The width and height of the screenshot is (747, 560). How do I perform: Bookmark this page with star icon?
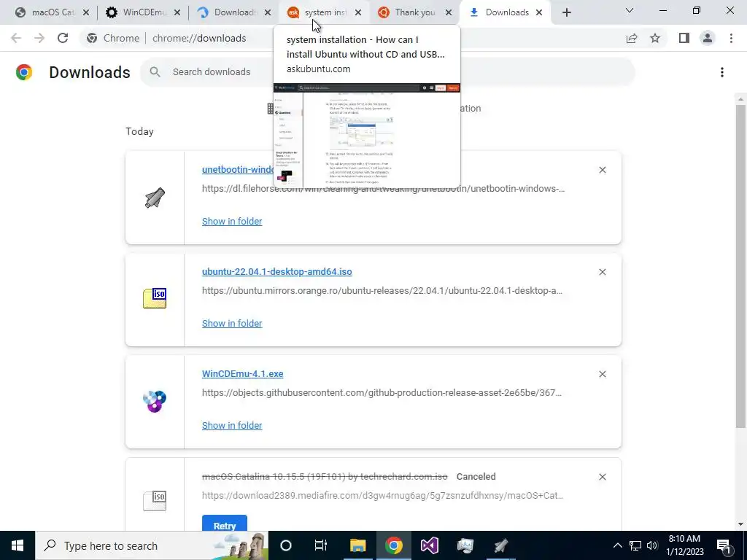click(655, 38)
